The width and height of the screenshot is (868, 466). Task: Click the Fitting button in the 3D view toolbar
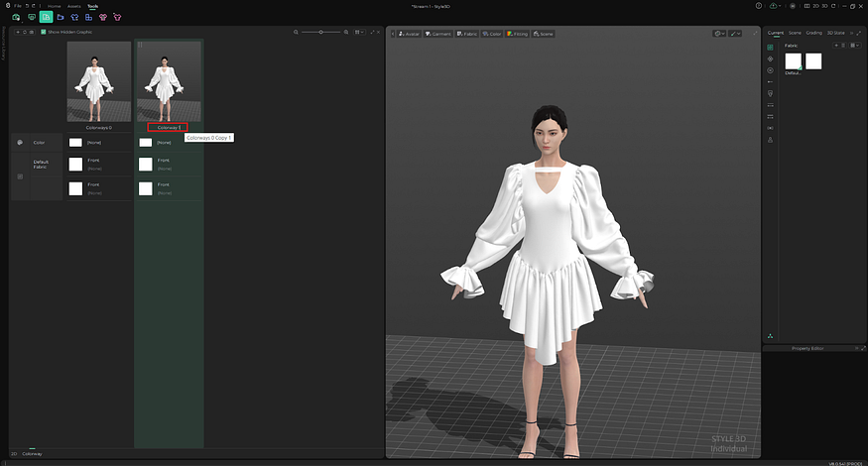coord(518,34)
